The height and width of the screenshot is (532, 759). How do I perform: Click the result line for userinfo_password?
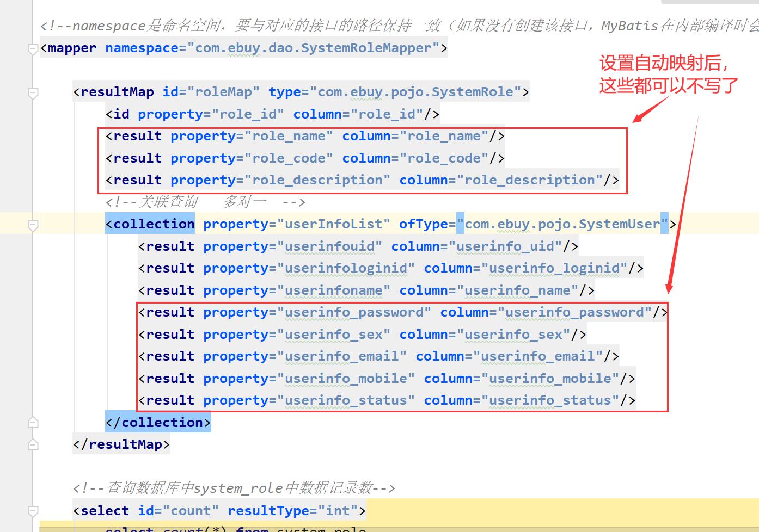point(403,312)
